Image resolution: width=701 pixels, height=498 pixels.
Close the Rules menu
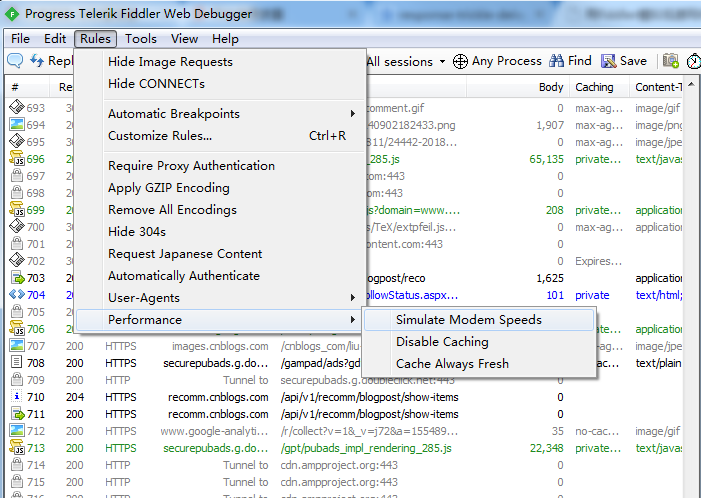(95, 39)
